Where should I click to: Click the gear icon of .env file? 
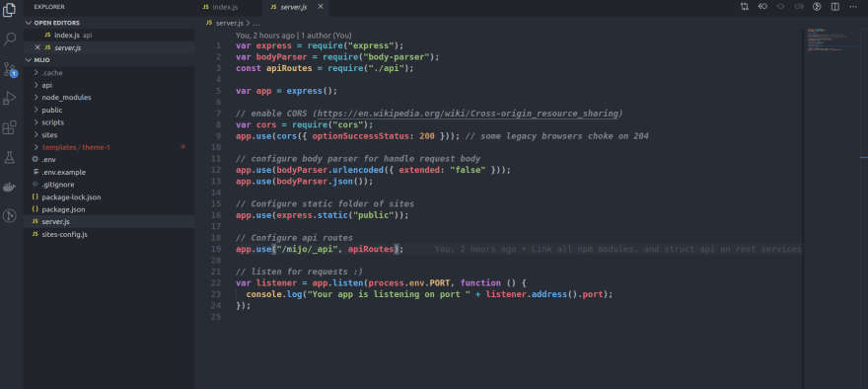click(x=36, y=160)
